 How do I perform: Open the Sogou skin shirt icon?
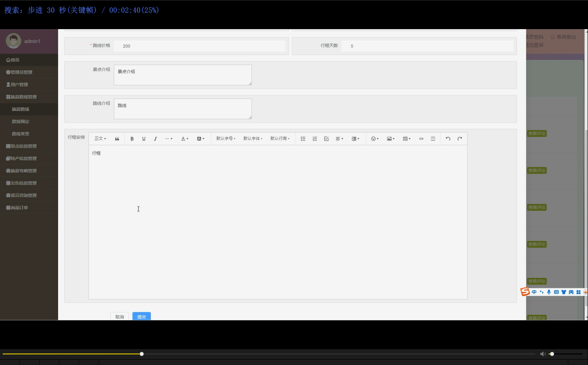(564, 292)
